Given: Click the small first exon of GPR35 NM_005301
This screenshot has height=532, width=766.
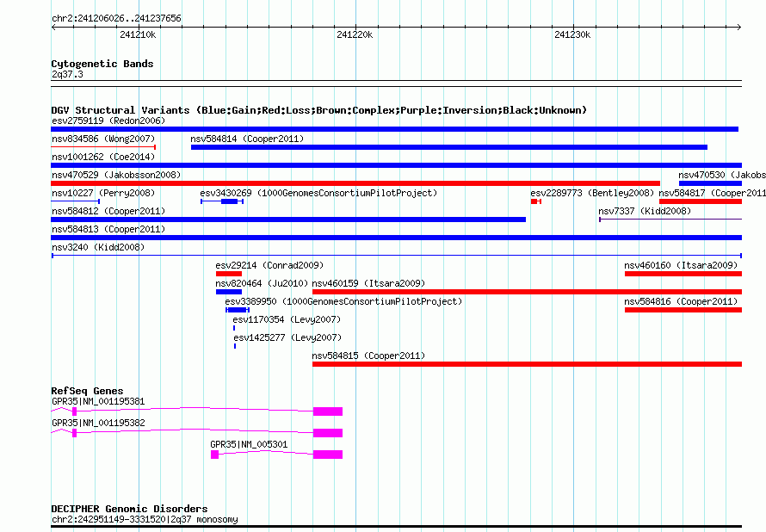Looking at the screenshot, I should coord(214,455).
